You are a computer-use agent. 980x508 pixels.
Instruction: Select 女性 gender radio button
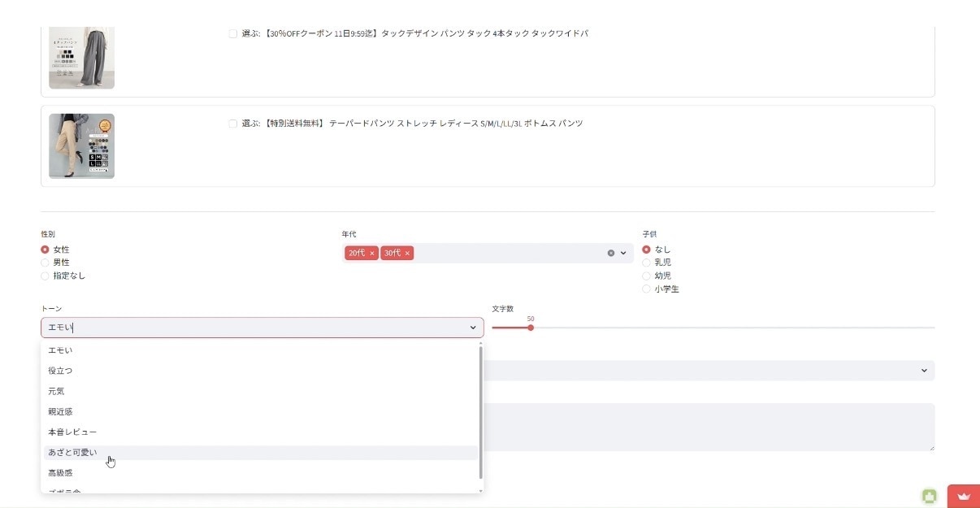(x=45, y=250)
